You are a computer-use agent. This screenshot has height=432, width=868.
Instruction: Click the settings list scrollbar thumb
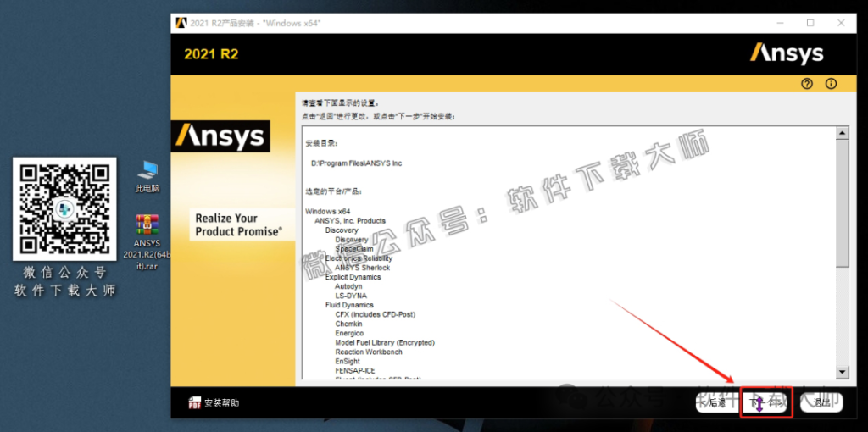842,203
